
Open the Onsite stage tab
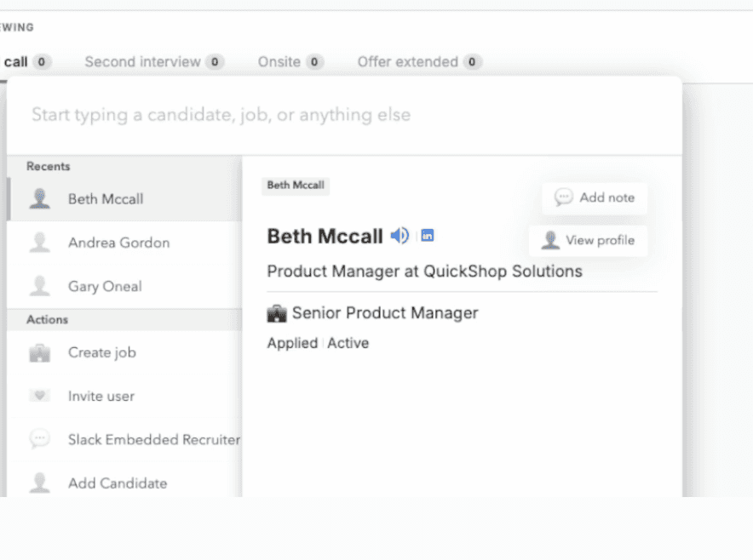click(x=290, y=62)
